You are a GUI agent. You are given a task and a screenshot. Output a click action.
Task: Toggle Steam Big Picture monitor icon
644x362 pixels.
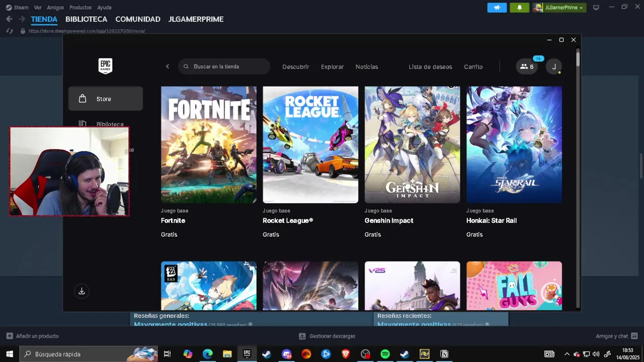(x=596, y=8)
